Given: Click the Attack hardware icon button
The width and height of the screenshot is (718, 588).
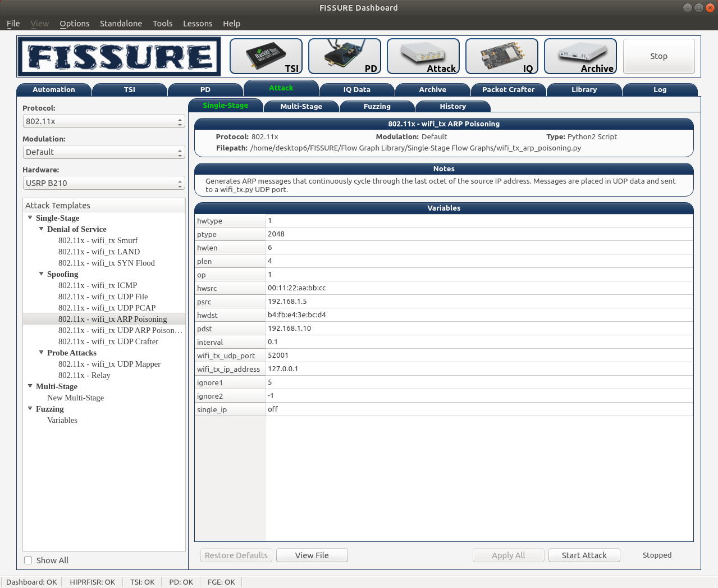Looking at the screenshot, I should pos(423,56).
